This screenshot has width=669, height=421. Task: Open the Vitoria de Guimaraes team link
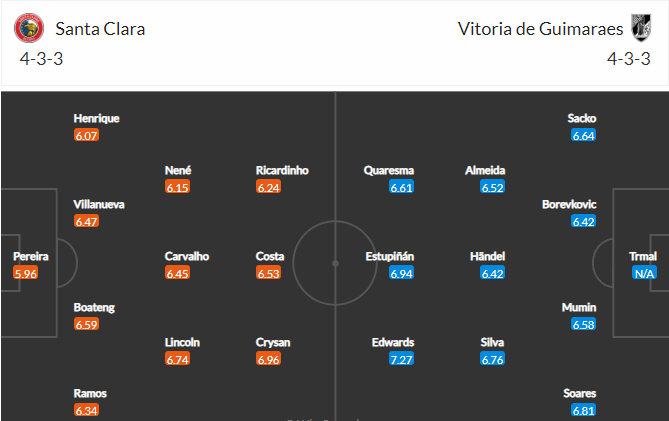click(x=540, y=29)
